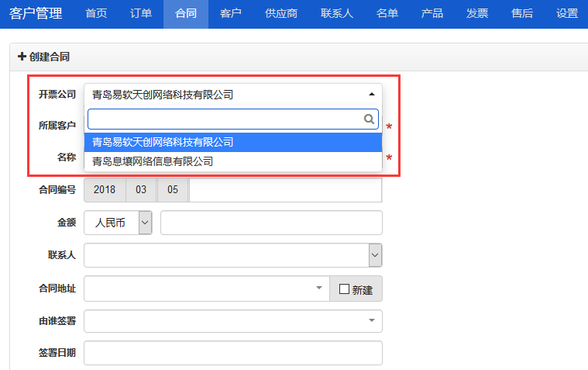Click the 金额 amount input field

[271, 223]
